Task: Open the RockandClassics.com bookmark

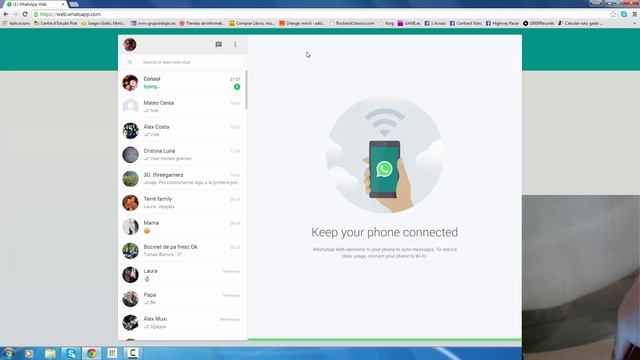Action: pyautogui.click(x=352, y=23)
